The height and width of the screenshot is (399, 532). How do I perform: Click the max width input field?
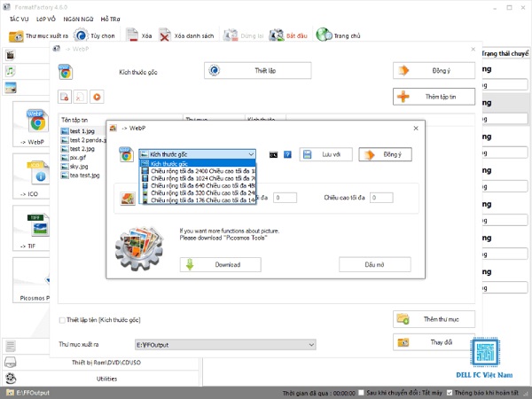click(x=285, y=198)
